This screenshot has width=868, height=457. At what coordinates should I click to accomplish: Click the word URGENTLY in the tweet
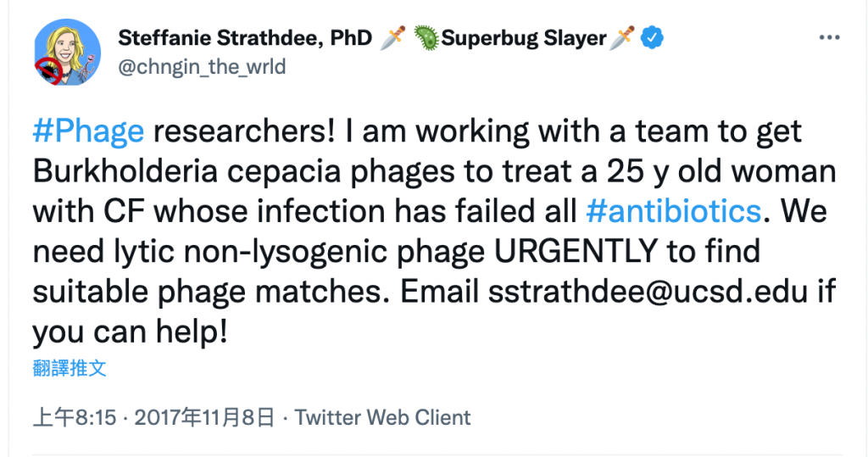point(576,251)
